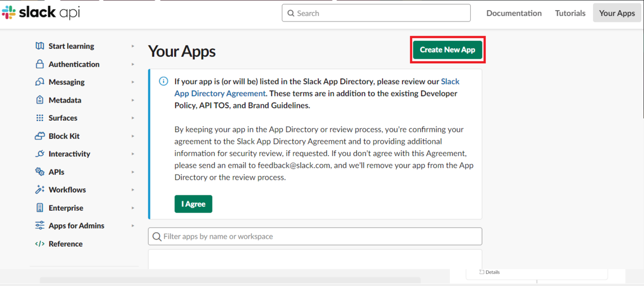
Task: Click the Authentication lock icon
Action: click(x=40, y=64)
